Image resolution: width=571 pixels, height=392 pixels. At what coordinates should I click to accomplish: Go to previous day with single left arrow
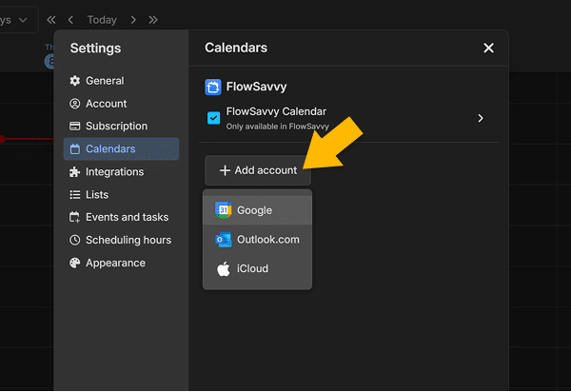pyautogui.click(x=70, y=20)
